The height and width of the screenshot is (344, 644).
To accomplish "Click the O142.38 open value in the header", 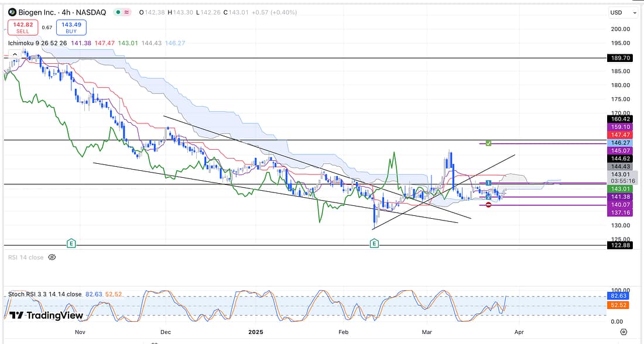I will click(153, 12).
